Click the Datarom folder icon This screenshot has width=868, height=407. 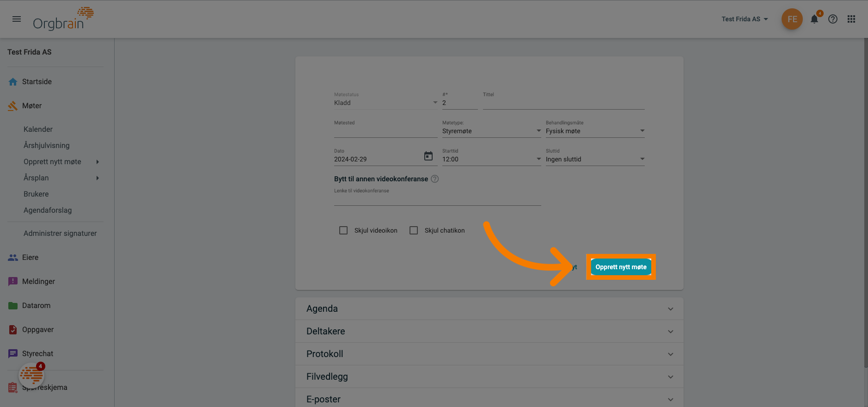13,306
